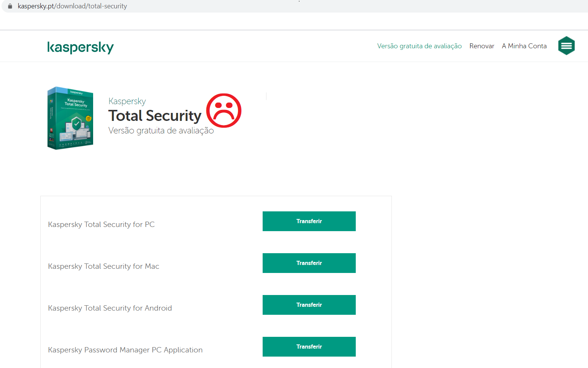This screenshot has height=368, width=588.
Task: Click Transferir for Password Manager PC Application
Action: 309,347
